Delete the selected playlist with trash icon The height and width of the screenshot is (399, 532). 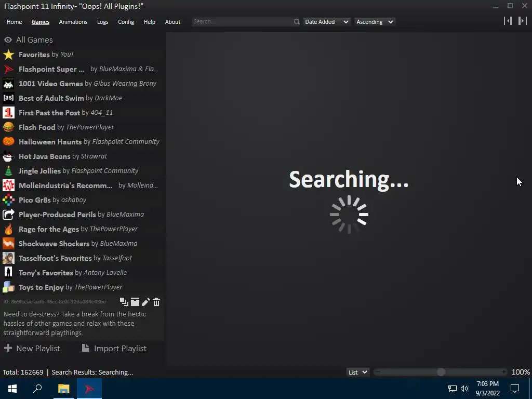pos(156,302)
